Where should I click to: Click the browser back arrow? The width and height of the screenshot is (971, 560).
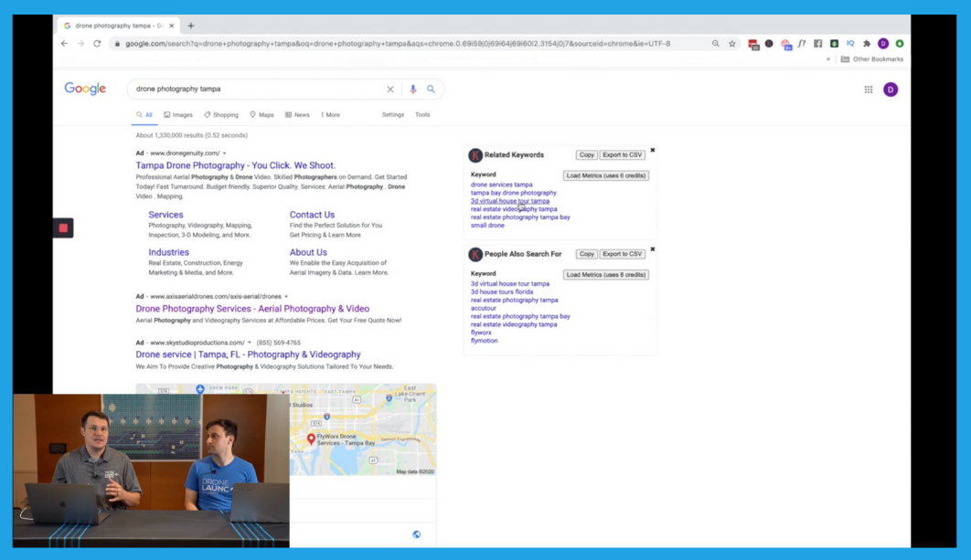point(64,43)
